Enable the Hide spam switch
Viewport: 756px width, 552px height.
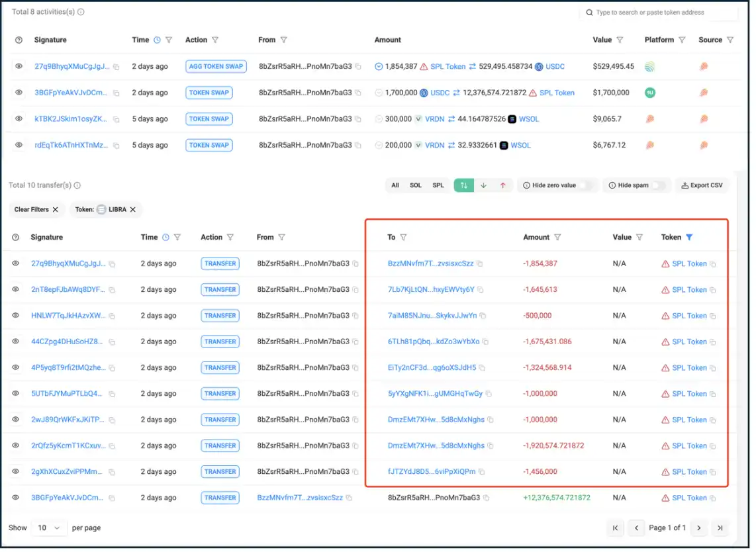click(x=658, y=185)
